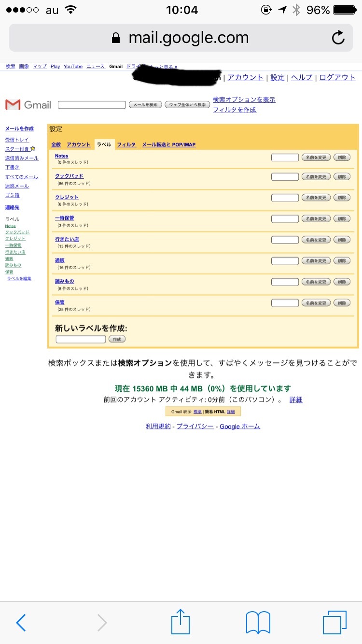Click 削除 for the クックパッド label
Screen dimensions: 362x644
(342, 177)
